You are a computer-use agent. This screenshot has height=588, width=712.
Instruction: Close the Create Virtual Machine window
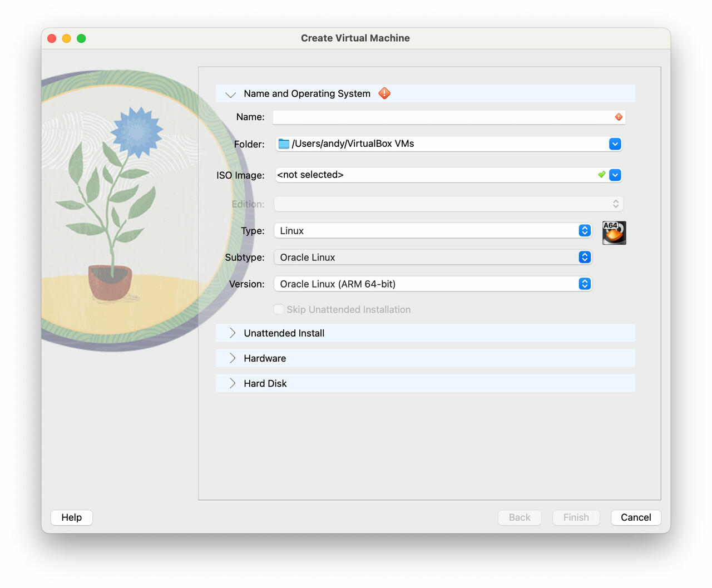pyautogui.click(x=52, y=38)
